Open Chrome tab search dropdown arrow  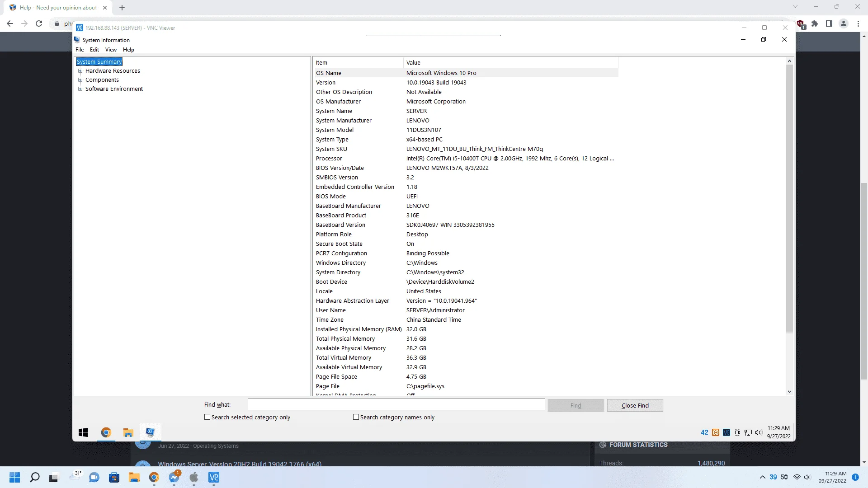[x=795, y=7]
